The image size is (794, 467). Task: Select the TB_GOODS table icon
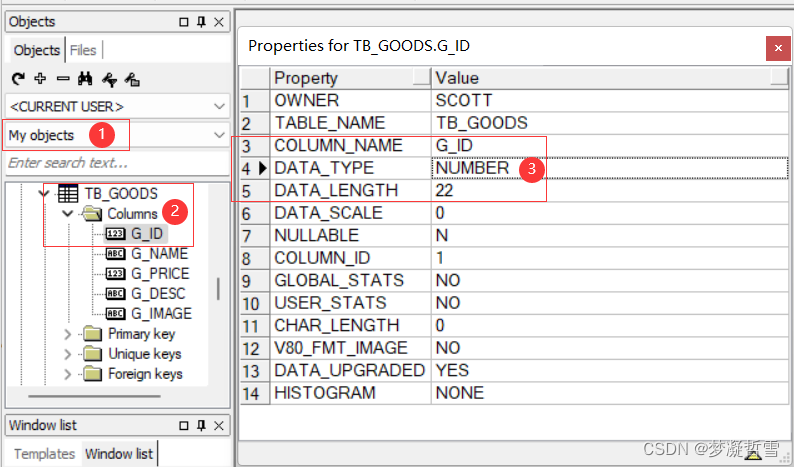(68, 193)
